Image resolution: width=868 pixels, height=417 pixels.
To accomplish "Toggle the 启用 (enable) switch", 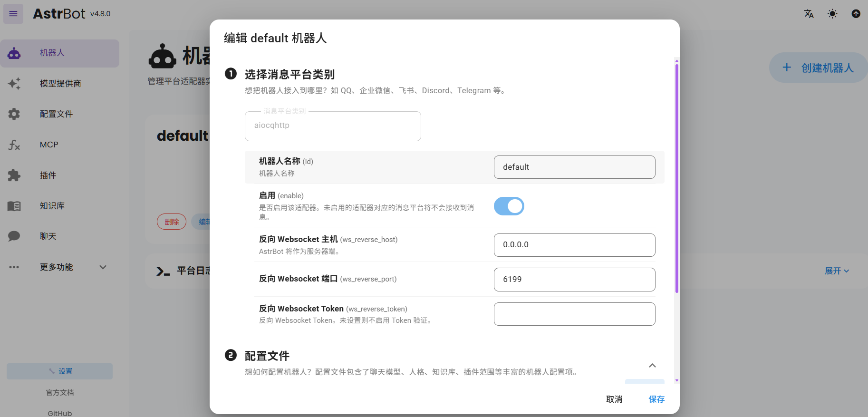I will point(509,206).
